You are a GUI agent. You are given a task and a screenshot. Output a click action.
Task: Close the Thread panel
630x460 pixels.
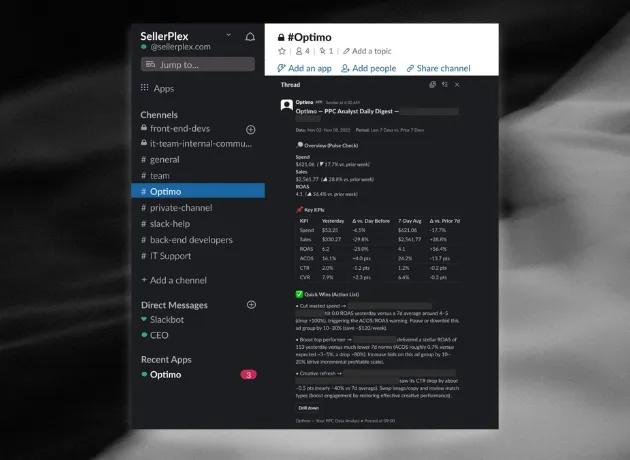point(457,85)
